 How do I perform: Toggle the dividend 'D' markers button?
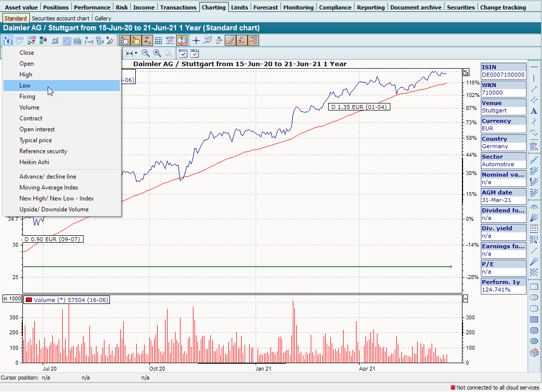pos(123,41)
